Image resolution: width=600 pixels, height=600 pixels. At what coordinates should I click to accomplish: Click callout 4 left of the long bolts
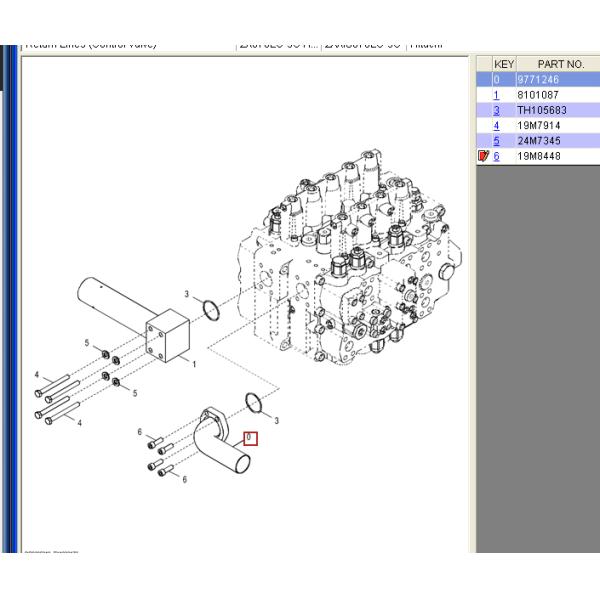click(36, 375)
